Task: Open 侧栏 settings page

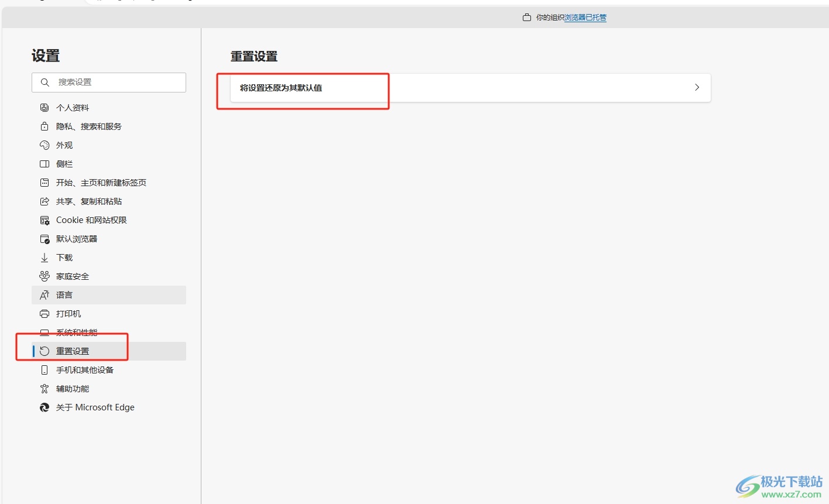Action: pos(109,164)
